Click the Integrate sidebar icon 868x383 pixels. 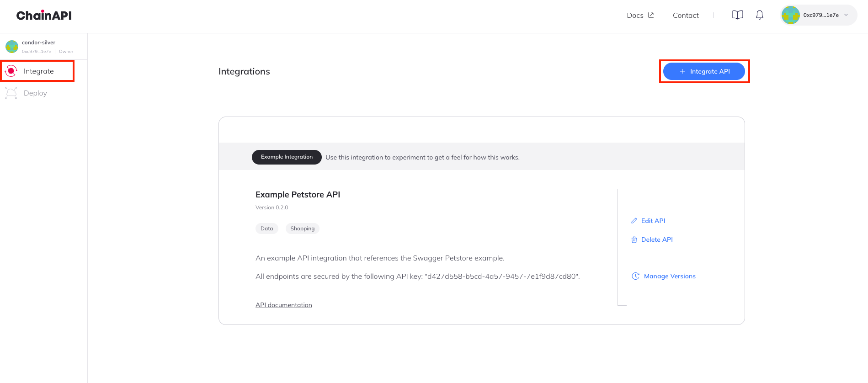(x=11, y=71)
